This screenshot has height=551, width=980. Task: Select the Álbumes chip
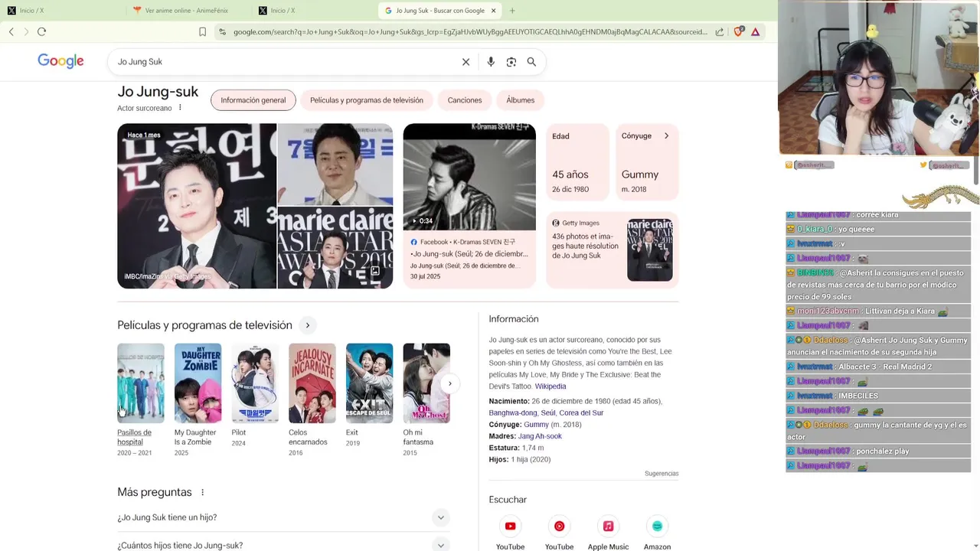pos(521,100)
